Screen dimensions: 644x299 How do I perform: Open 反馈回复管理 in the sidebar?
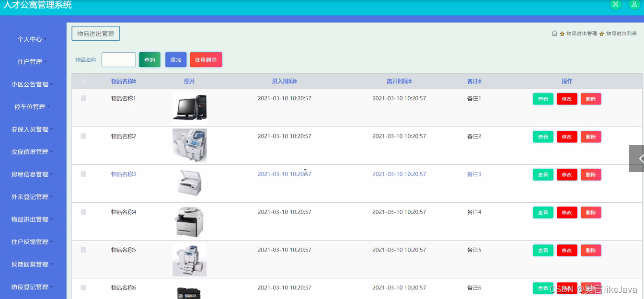33,264
